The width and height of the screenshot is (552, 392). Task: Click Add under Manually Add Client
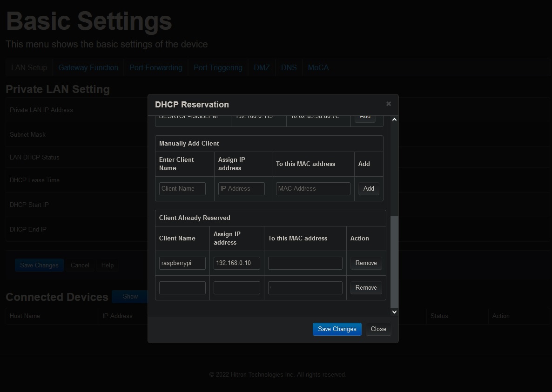(368, 188)
